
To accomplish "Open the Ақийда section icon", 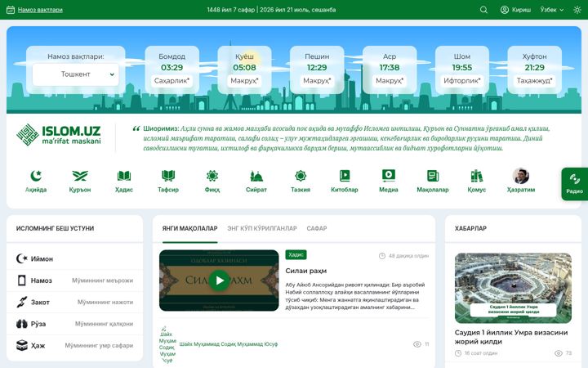I will tap(36, 176).
